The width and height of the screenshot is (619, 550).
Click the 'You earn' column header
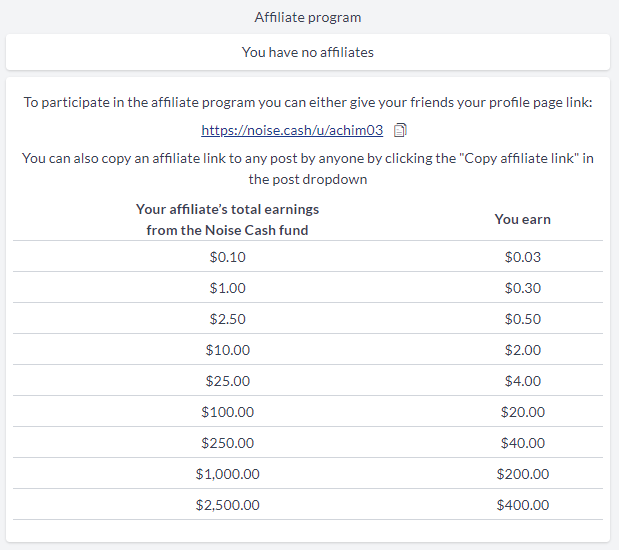pos(523,219)
